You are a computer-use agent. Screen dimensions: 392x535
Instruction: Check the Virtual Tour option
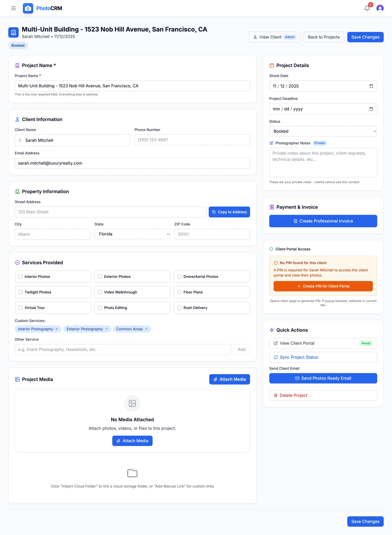coord(20,308)
